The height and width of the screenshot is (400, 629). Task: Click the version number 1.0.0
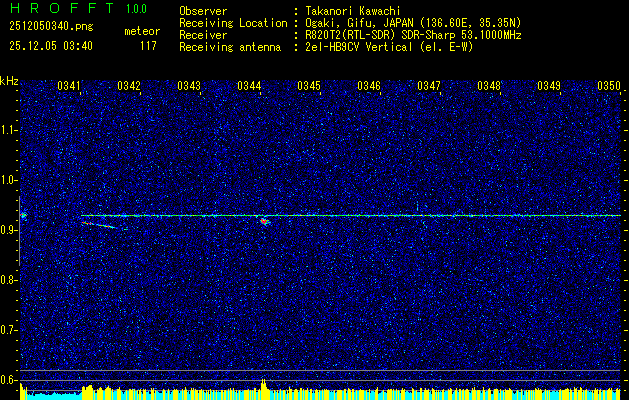point(136,8)
